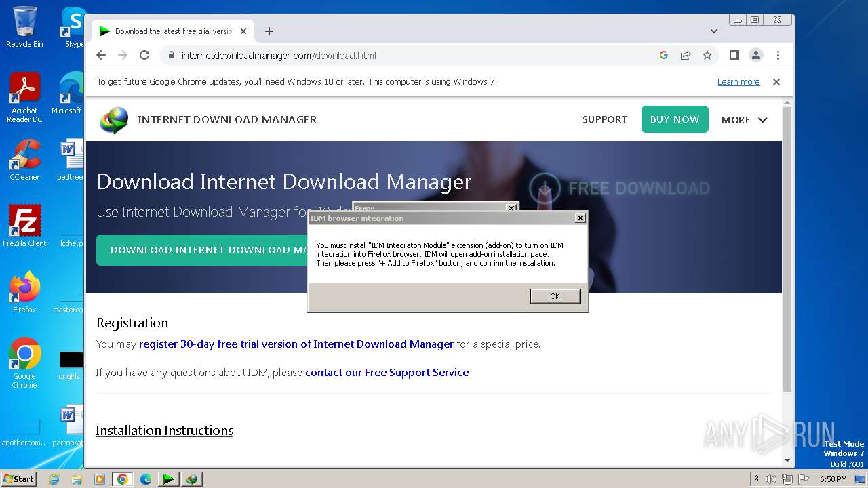Select the Recycle Bin desktop icon
Image resolution: width=868 pixels, height=488 pixels.
click(x=24, y=27)
